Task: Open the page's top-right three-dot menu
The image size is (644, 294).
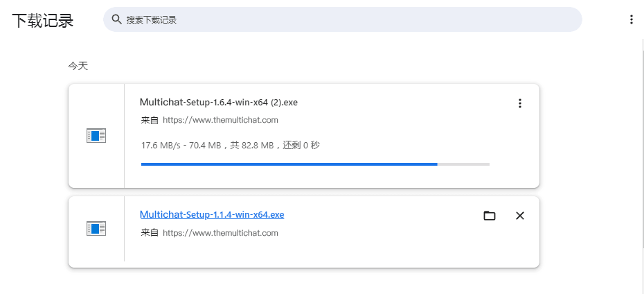Action: tap(632, 19)
